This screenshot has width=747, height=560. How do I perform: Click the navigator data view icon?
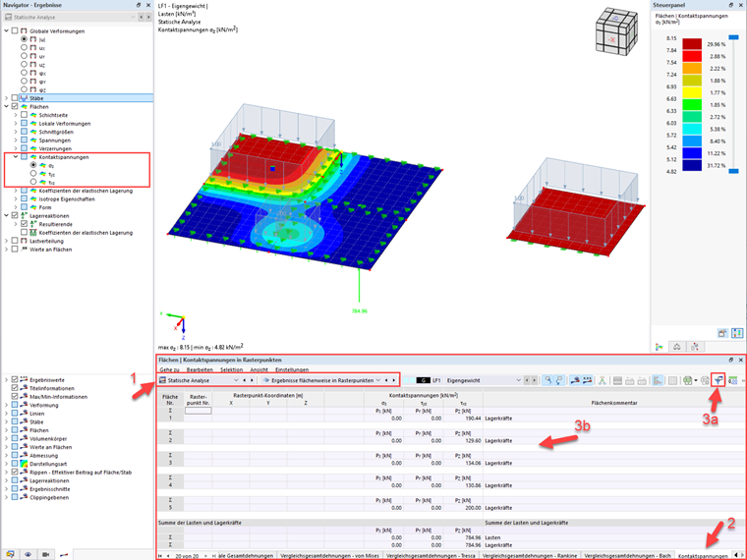[10, 554]
